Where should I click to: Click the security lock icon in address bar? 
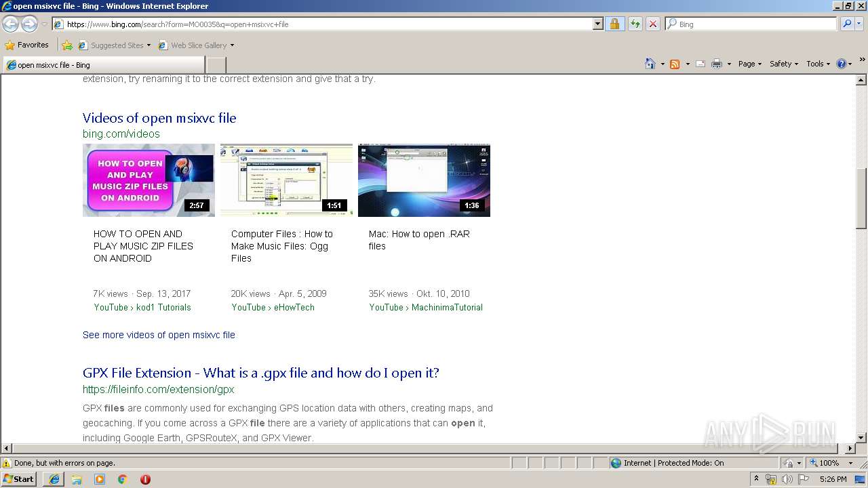pos(614,24)
